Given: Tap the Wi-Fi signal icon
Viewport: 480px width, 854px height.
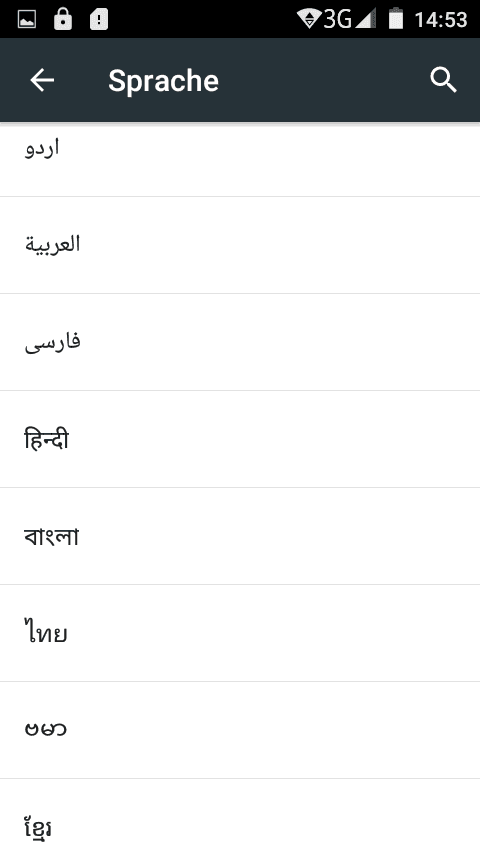Looking at the screenshot, I should coord(309,19).
